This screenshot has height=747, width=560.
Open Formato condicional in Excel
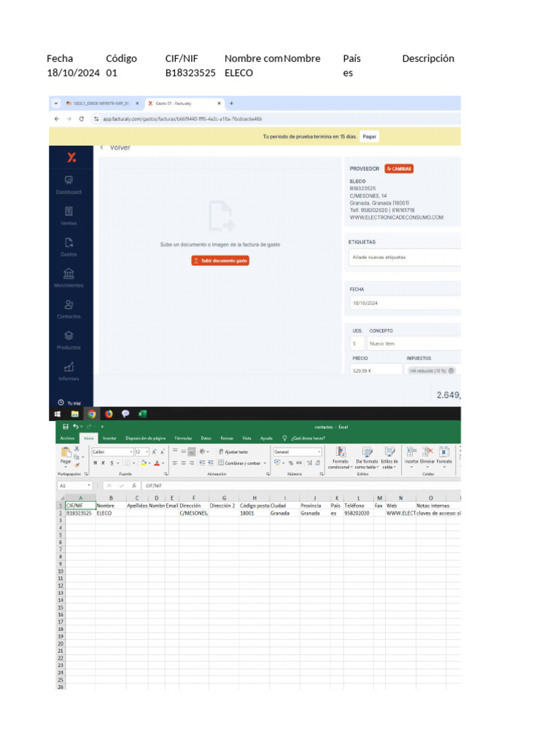click(x=341, y=458)
